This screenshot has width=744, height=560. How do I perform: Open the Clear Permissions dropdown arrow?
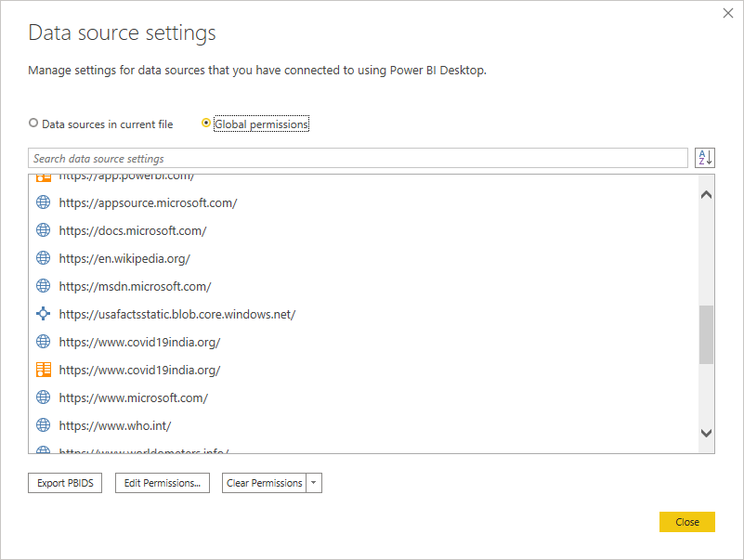coord(313,483)
